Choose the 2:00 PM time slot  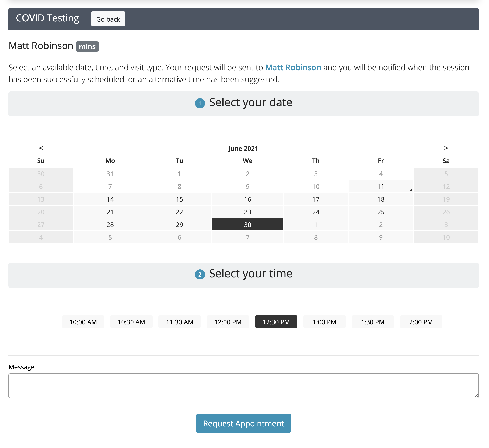[421, 322]
